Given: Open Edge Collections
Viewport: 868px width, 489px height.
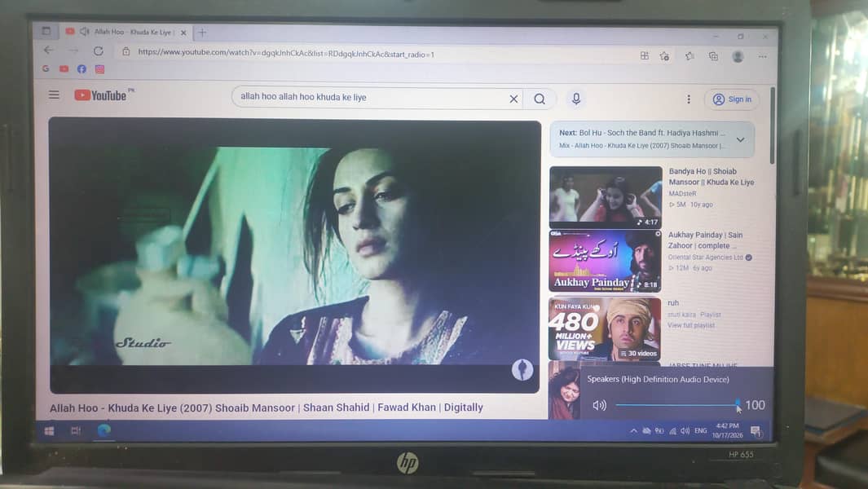Looking at the screenshot, I should click(714, 56).
